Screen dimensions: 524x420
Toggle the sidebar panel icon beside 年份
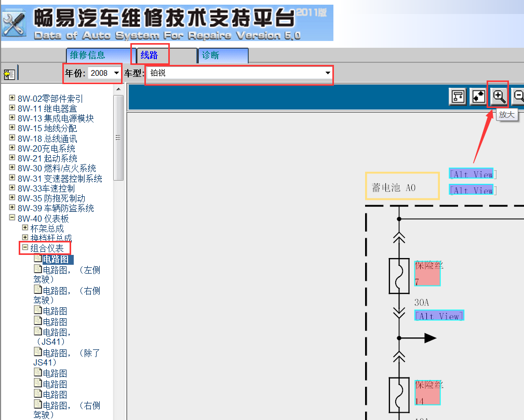(x=9, y=74)
